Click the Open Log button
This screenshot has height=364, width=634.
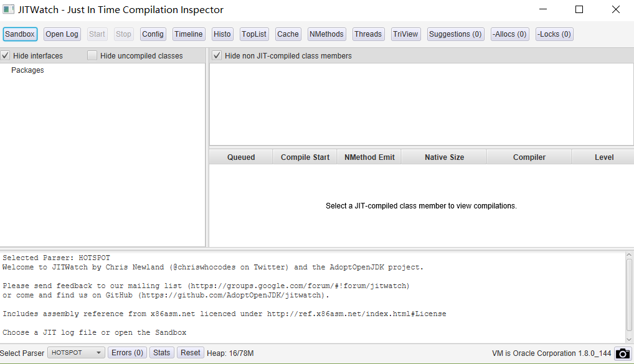pos(62,34)
